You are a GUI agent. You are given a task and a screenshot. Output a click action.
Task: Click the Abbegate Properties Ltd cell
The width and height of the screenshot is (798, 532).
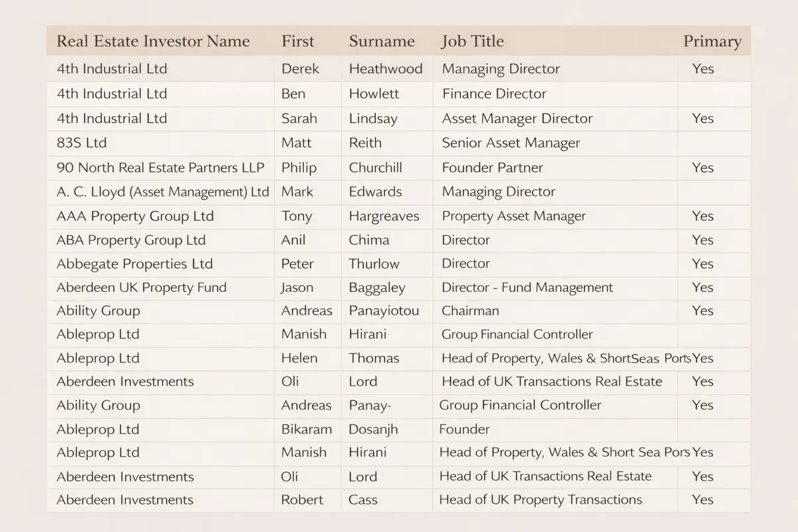(134, 264)
